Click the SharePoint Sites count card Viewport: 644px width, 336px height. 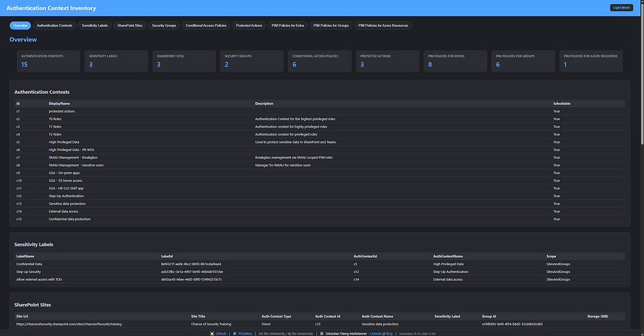(184, 61)
